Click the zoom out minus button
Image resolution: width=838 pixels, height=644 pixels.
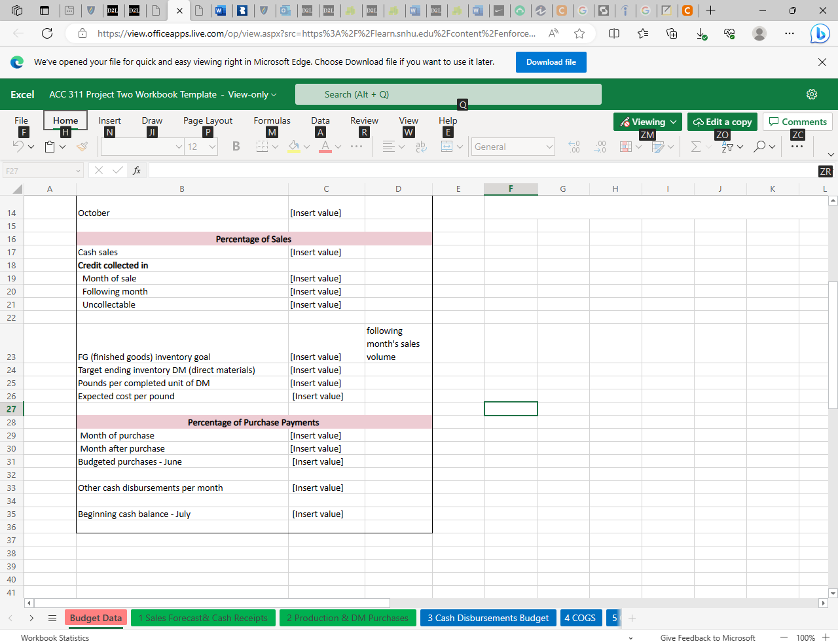coord(784,637)
